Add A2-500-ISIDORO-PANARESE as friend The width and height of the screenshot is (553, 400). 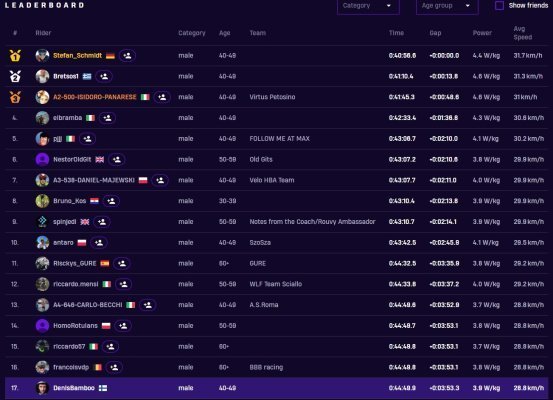click(162, 97)
